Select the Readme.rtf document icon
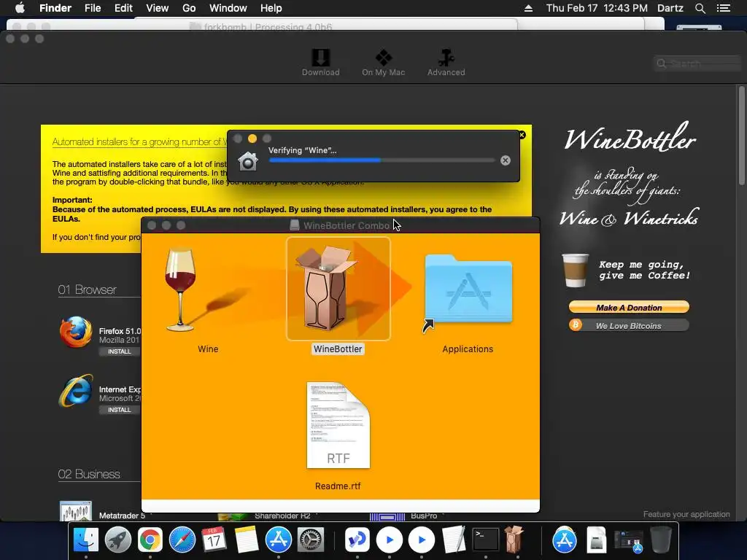747x560 pixels. tap(338, 425)
